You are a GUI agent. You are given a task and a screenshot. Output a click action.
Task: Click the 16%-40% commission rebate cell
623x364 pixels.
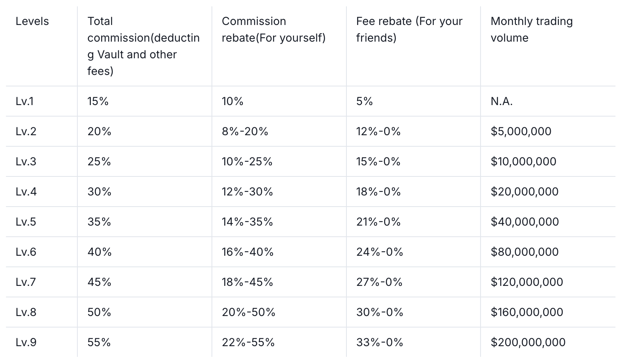[x=248, y=252]
